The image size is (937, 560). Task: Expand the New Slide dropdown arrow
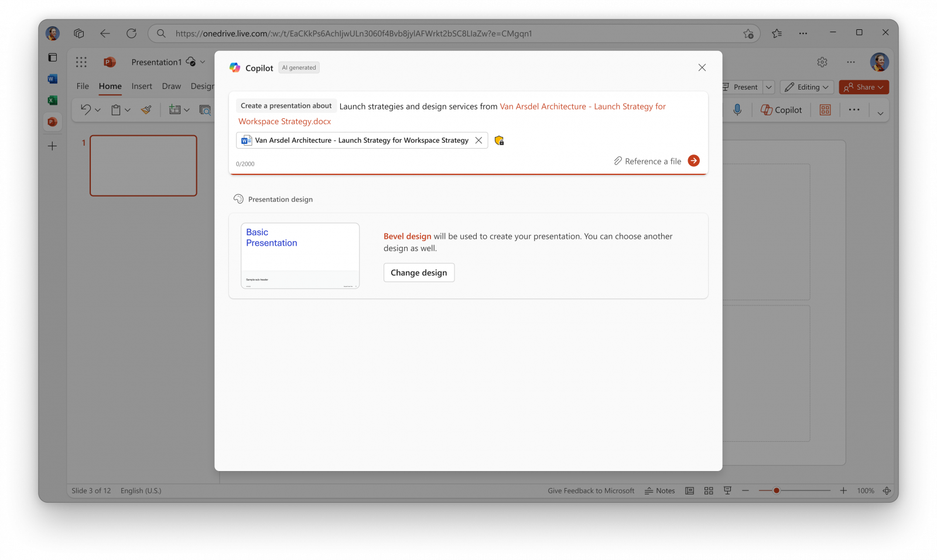pos(187,110)
